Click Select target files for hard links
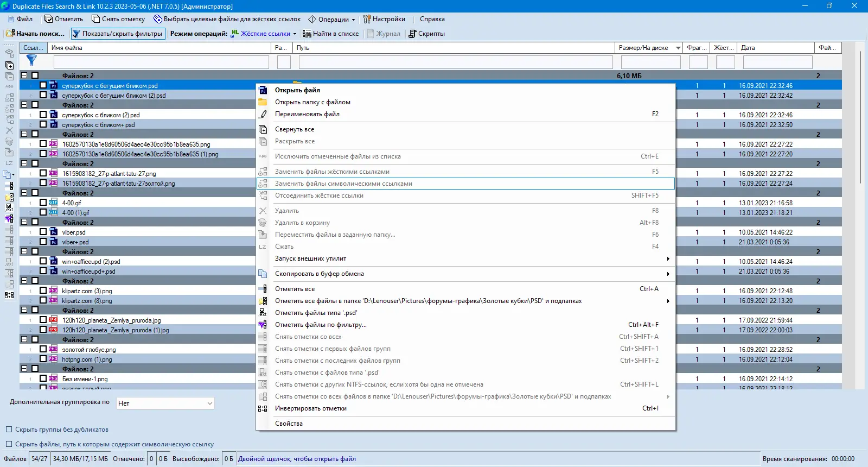The image size is (868, 467). [227, 19]
